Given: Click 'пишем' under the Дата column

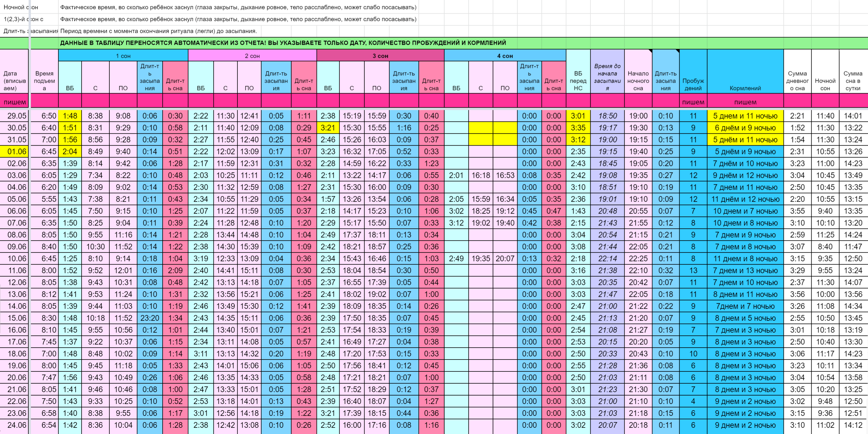Looking at the screenshot, I should pyautogui.click(x=14, y=102).
